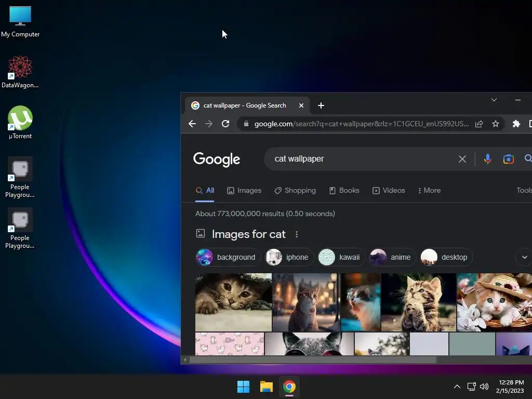This screenshot has width=532, height=399.
Task: Click the Google logo
Action: click(217, 159)
